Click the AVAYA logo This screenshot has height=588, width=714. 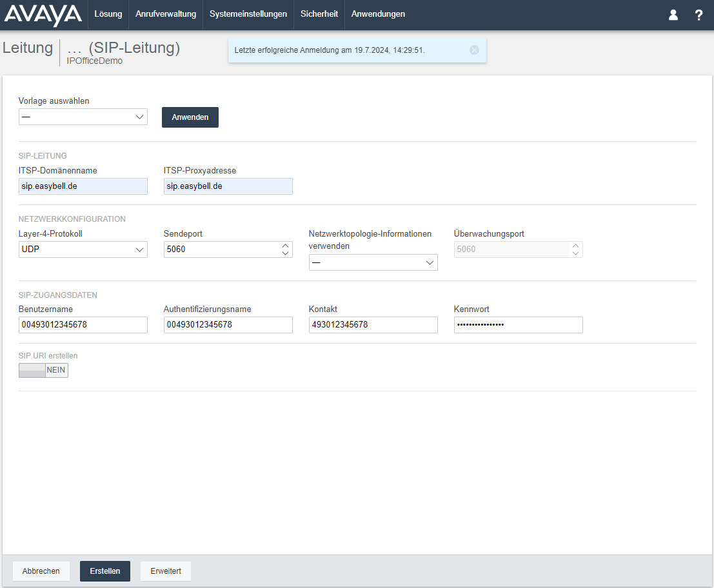point(43,15)
